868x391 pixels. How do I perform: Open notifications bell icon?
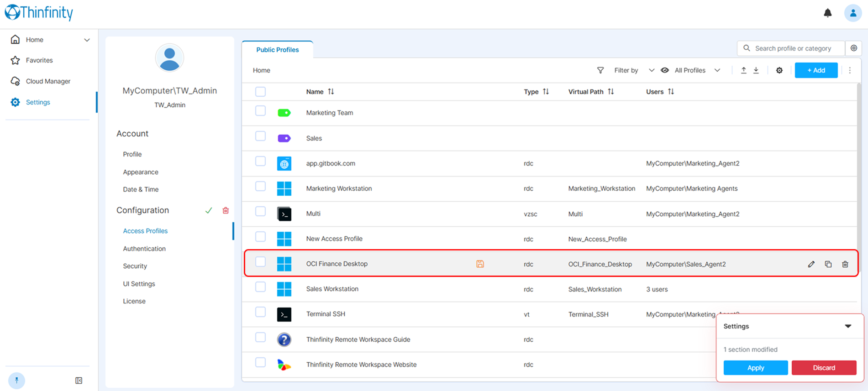pyautogui.click(x=827, y=13)
